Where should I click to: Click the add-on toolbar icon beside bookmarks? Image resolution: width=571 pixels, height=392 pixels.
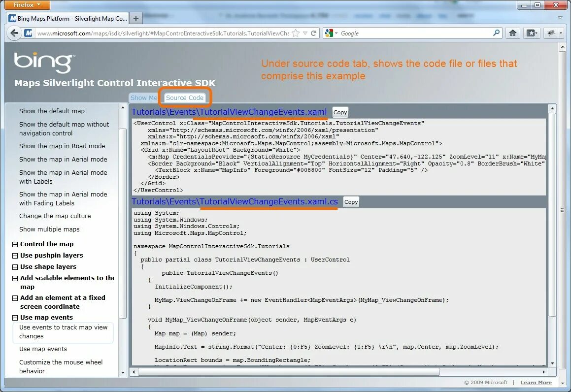click(551, 33)
